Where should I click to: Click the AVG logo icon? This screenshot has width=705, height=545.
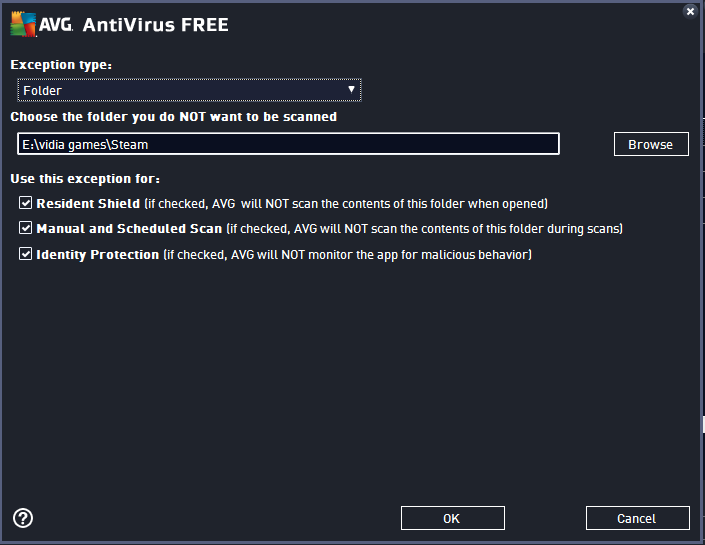(26, 24)
